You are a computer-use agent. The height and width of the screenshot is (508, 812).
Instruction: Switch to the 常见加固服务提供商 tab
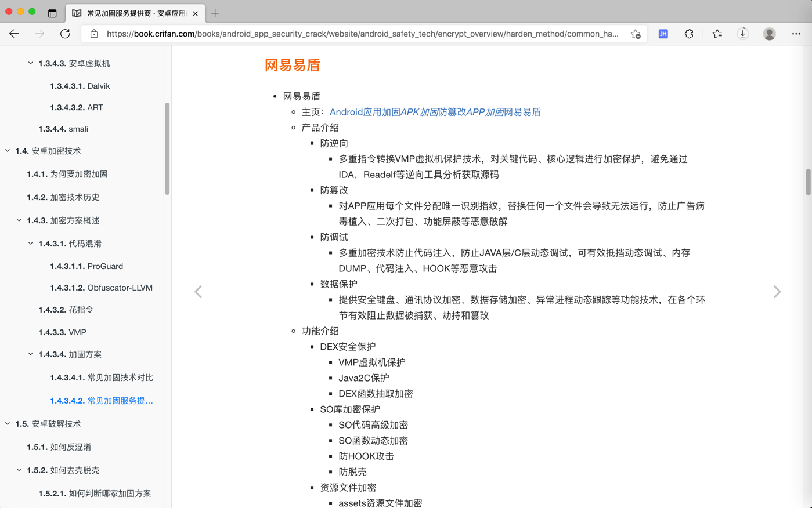click(135, 13)
